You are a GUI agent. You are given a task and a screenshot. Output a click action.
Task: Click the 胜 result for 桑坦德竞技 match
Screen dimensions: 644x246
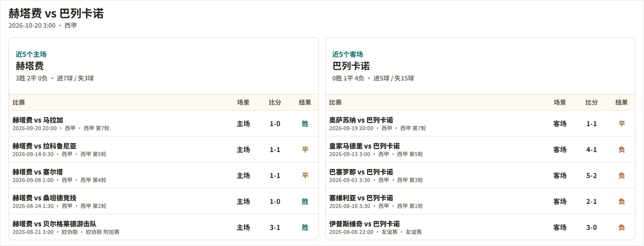coord(305,201)
